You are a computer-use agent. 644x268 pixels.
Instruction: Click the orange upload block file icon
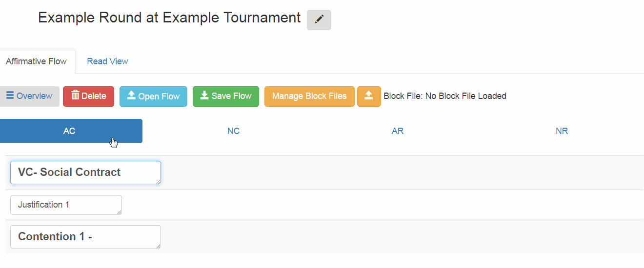click(x=369, y=96)
